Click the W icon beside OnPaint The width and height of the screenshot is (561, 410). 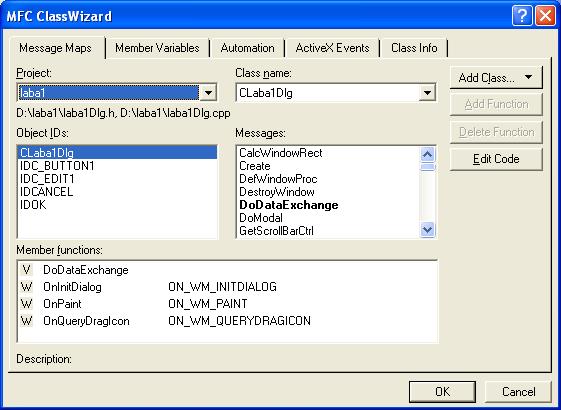26,304
